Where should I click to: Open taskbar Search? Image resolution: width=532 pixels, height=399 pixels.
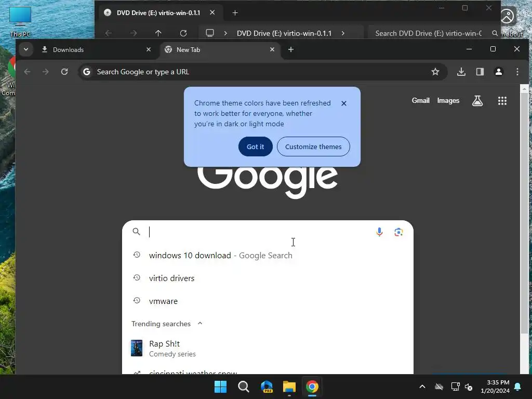point(244,387)
